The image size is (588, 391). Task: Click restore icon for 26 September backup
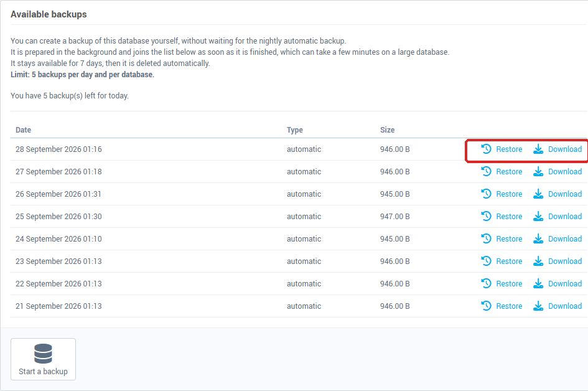point(487,194)
